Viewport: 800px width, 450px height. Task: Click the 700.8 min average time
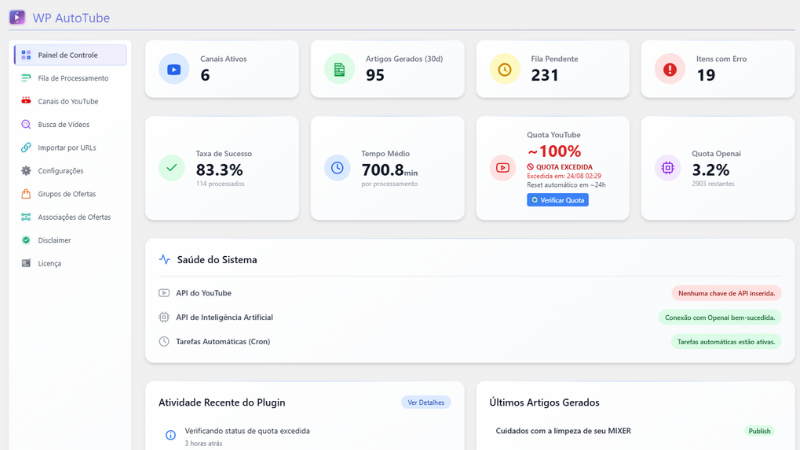[390, 169]
